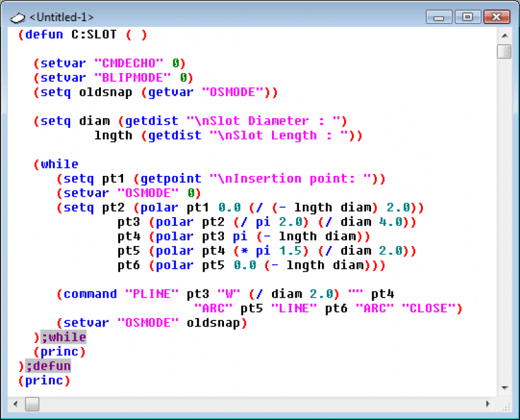Click the vertical scrollbar down arrow
This screenshot has height=420, width=520.
point(505,387)
